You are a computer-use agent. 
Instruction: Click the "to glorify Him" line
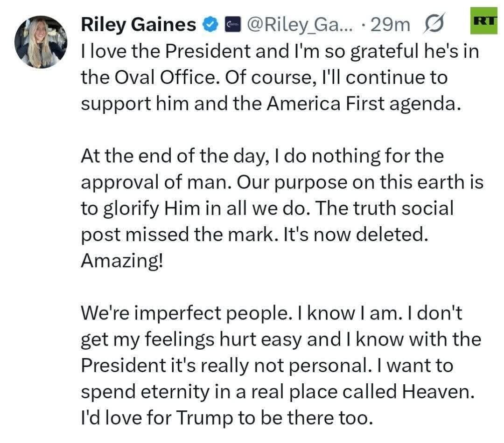(x=267, y=208)
